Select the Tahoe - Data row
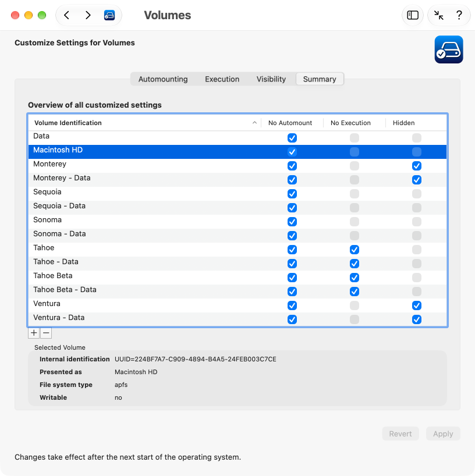 238,264
